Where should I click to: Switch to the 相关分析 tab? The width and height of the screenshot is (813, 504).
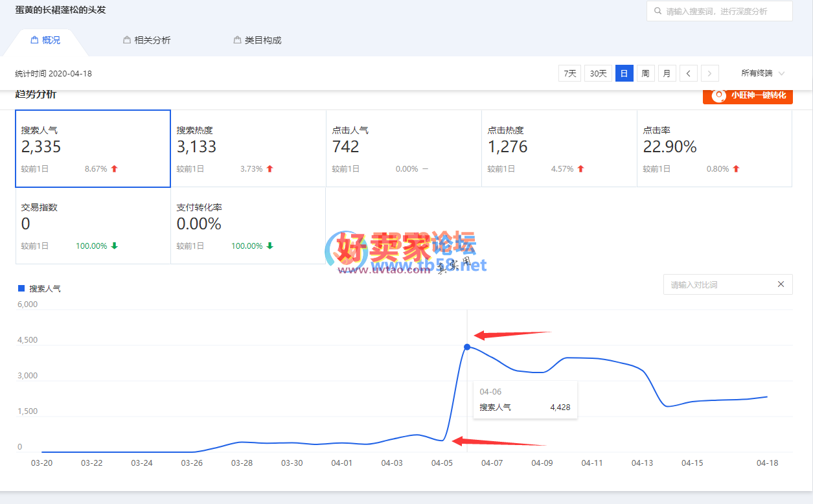[x=152, y=40]
